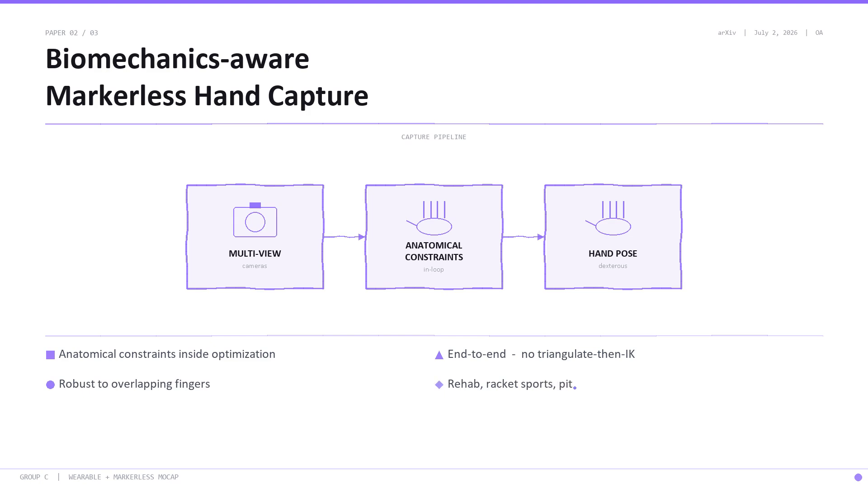Click End-to-end no triangulate-then-IK text
Image resolution: width=868 pixels, height=488 pixels.
[x=541, y=354]
